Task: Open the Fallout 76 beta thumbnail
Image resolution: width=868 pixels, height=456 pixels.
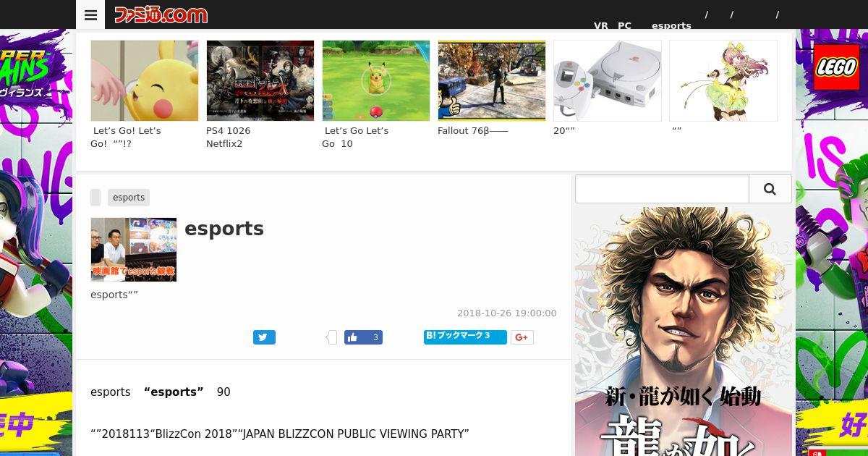Action: [x=492, y=80]
